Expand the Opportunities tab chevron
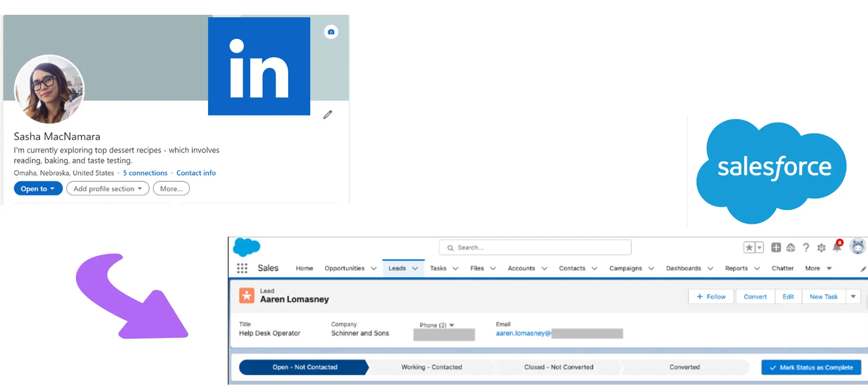The image size is (868, 392). 373,269
